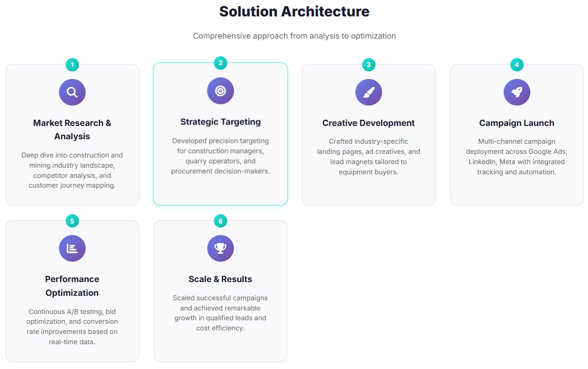The width and height of the screenshot is (588, 369).
Task: Click the bar chart Performance Optimization icon
Action: [x=72, y=248]
